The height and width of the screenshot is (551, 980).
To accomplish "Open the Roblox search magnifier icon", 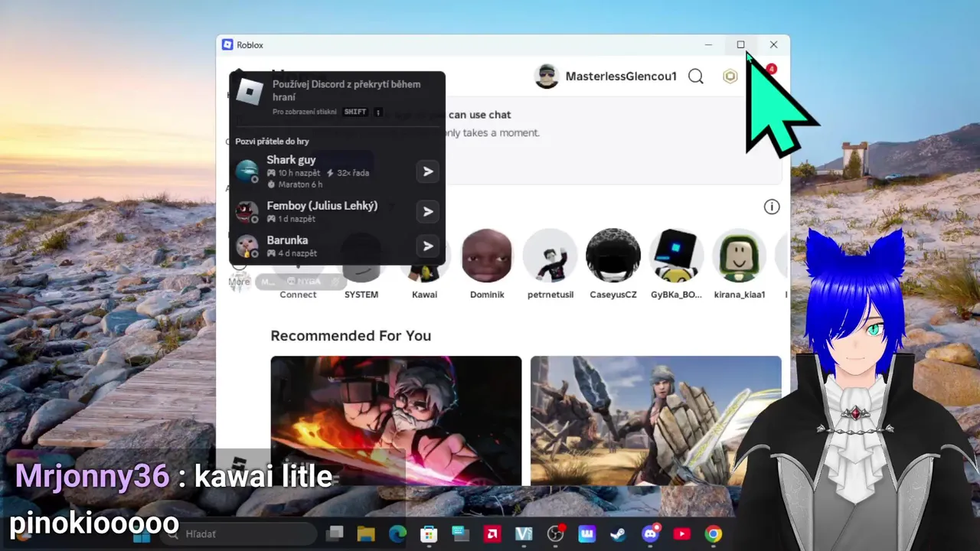I will pyautogui.click(x=695, y=77).
